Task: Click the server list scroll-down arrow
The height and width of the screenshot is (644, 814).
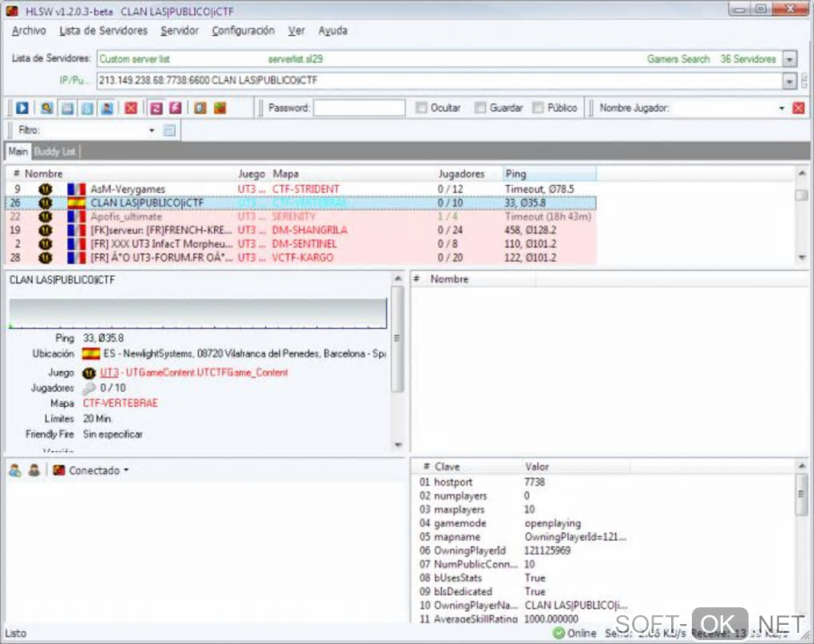Action: (802, 258)
